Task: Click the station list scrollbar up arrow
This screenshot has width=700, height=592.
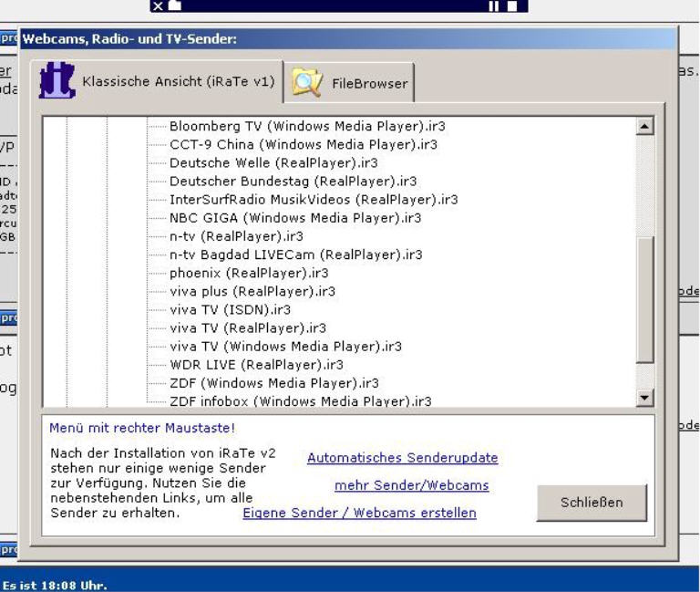Action: coord(644,126)
